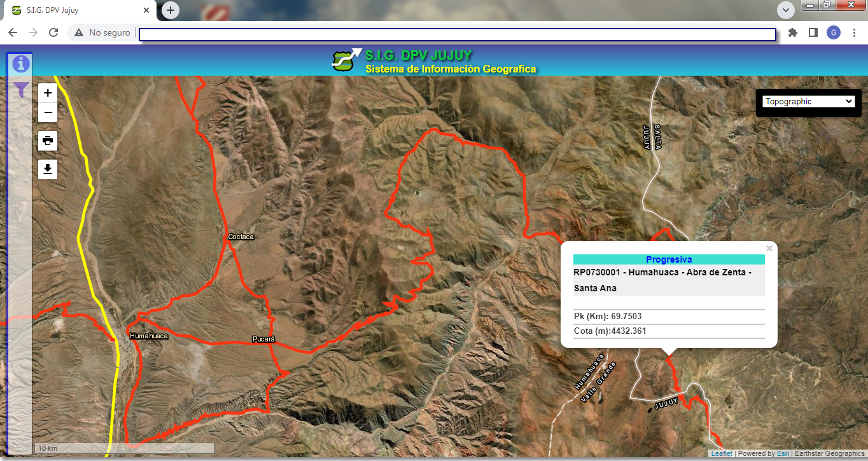This screenshot has width=868, height=461.
Task: Open a new browser tab
Action: pyautogui.click(x=171, y=10)
